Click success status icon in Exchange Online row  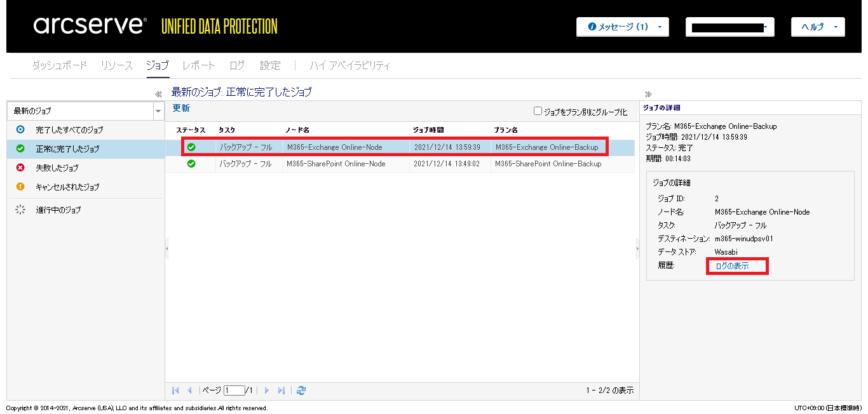tap(191, 147)
